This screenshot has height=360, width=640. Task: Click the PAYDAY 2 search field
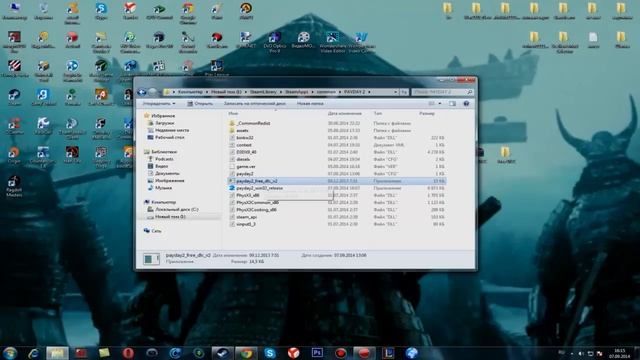[442, 92]
